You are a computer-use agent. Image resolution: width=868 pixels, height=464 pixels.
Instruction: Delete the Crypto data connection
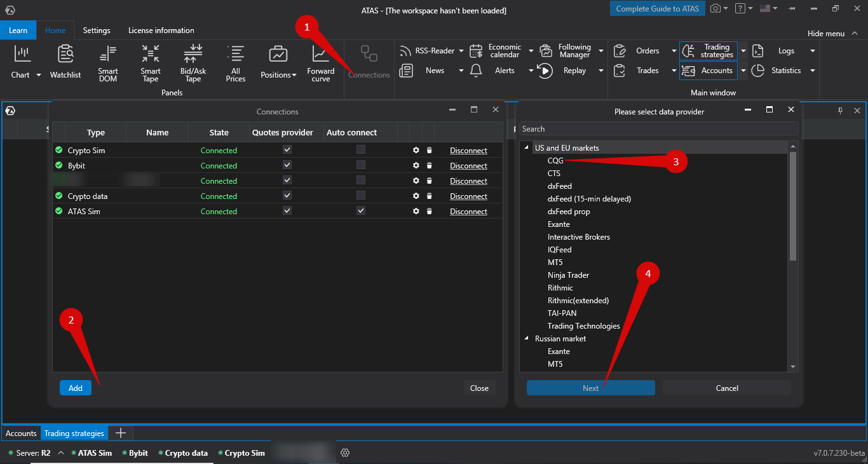pos(429,196)
